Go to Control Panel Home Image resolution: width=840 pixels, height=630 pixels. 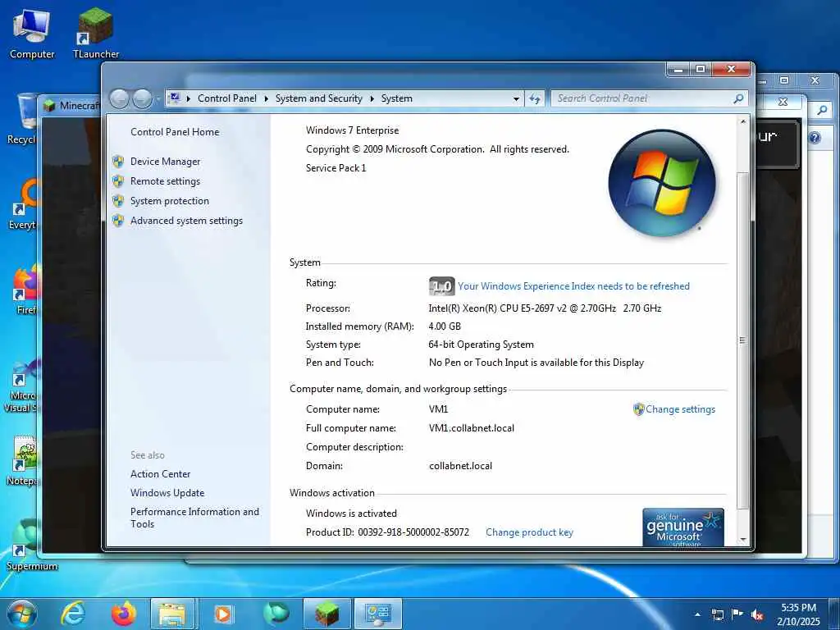pos(175,132)
